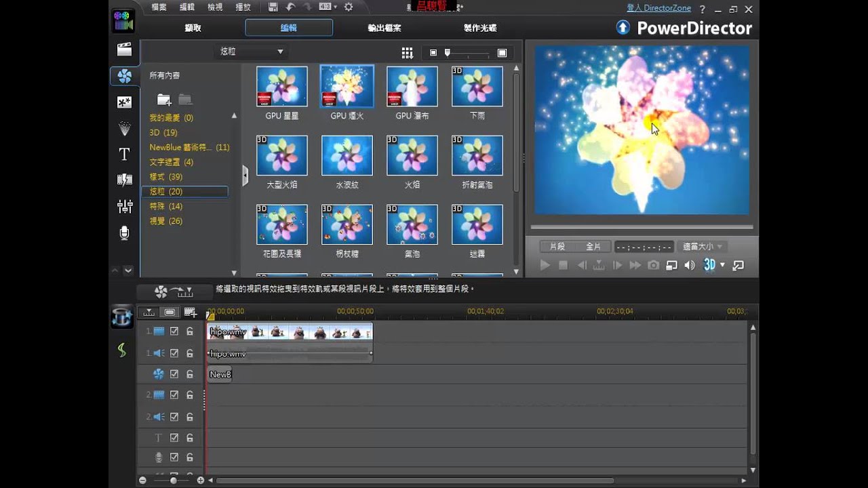Open the Voice-Over Recording microphone icon
The width and height of the screenshot is (868, 488).
(x=124, y=232)
